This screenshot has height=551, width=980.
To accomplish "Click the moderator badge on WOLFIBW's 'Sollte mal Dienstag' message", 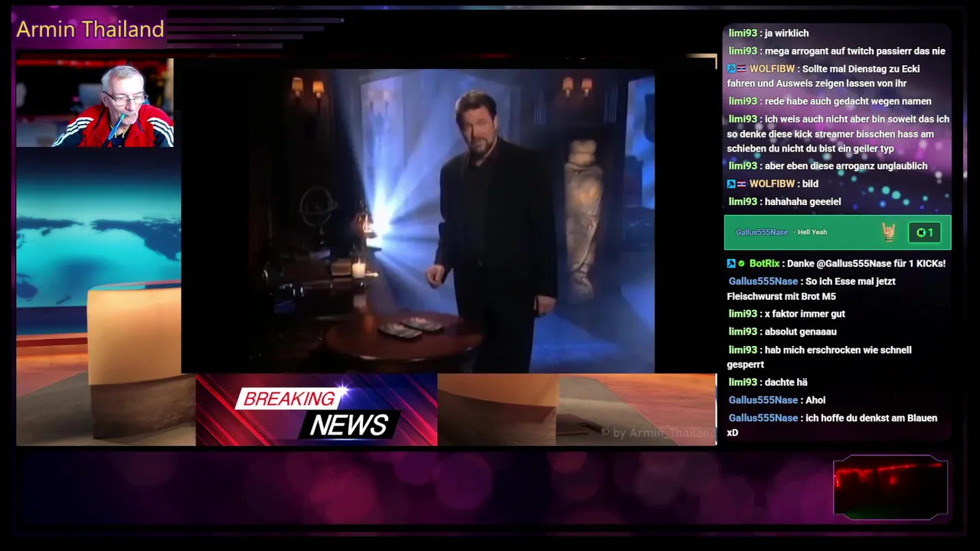I will [x=731, y=69].
